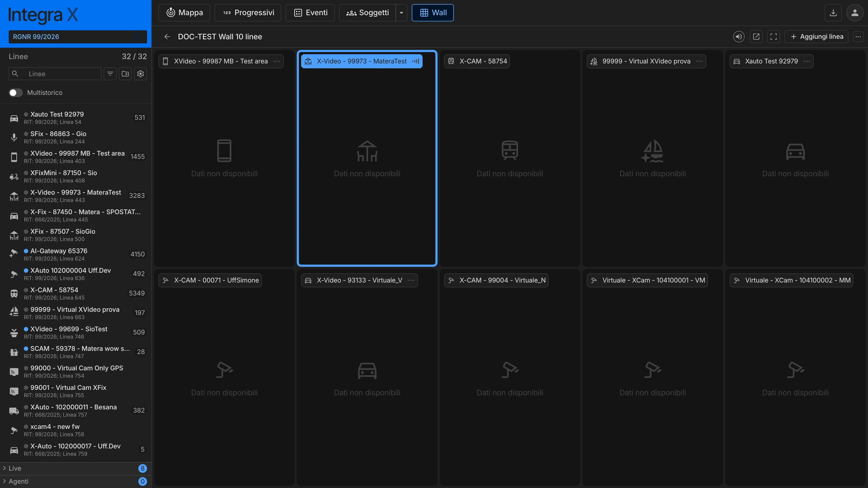
Task: Open the Soggetti dropdown arrow
Action: tap(401, 13)
